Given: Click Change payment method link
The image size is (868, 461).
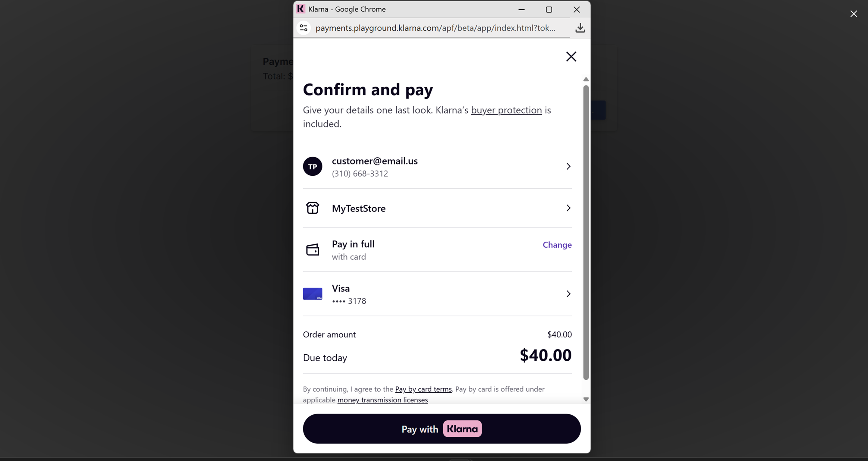Looking at the screenshot, I should click(x=557, y=245).
